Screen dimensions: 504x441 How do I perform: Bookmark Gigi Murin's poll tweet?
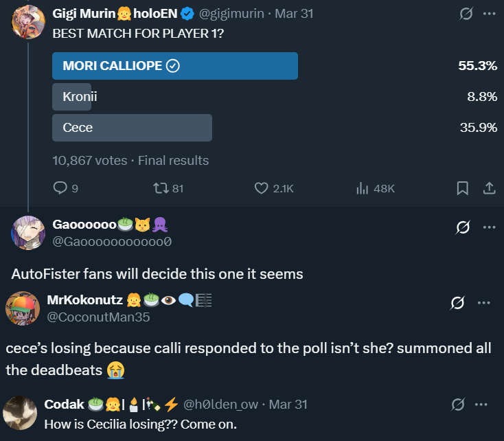(463, 188)
